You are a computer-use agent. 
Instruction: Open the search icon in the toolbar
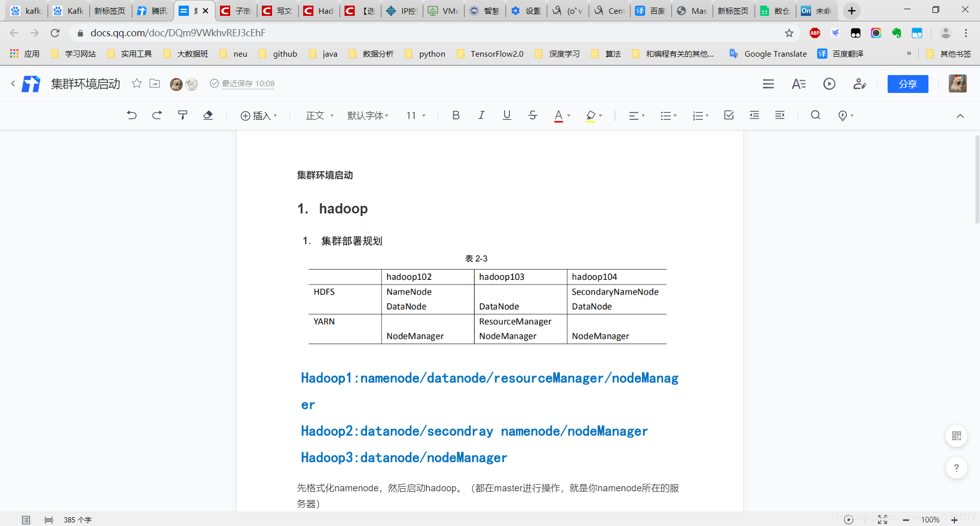click(x=815, y=115)
